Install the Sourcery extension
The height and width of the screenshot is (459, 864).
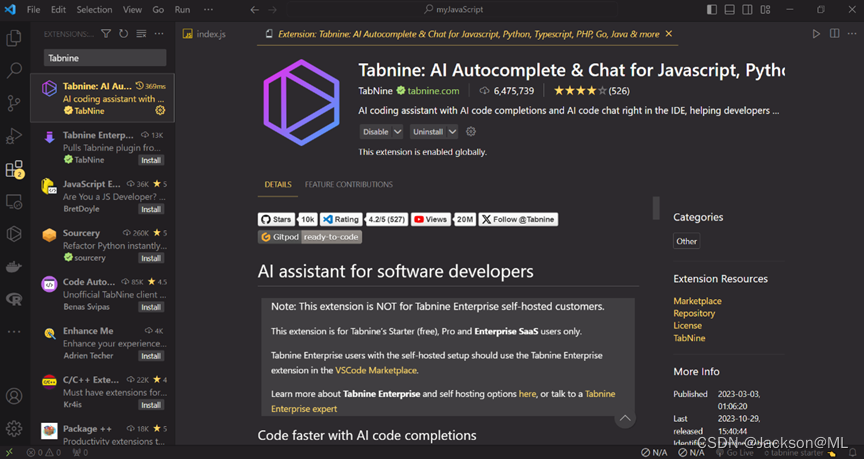(x=151, y=258)
